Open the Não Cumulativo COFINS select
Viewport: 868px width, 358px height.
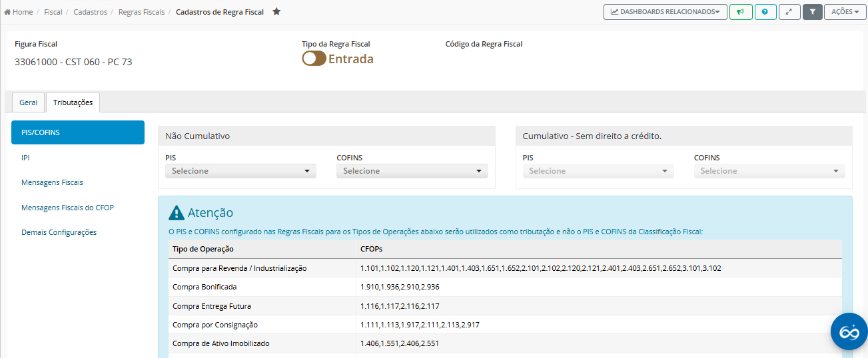click(x=412, y=171)
